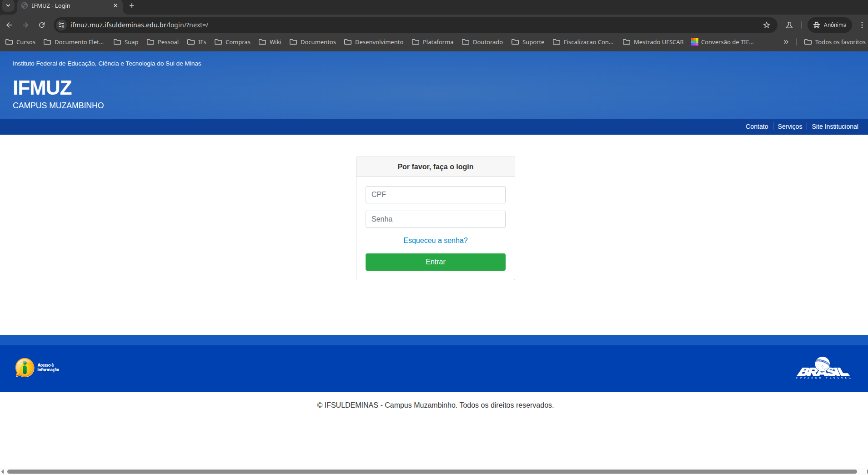Screen dimensions: 868x475
Task: Click the horizontal scrollbar at the bottom
Action: point(432,471)
